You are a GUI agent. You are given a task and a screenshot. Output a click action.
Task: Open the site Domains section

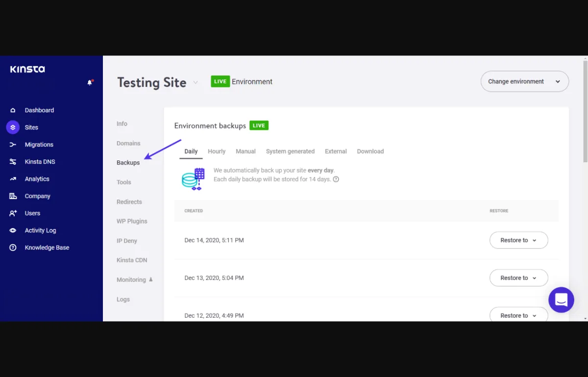[x=128, y=143]
